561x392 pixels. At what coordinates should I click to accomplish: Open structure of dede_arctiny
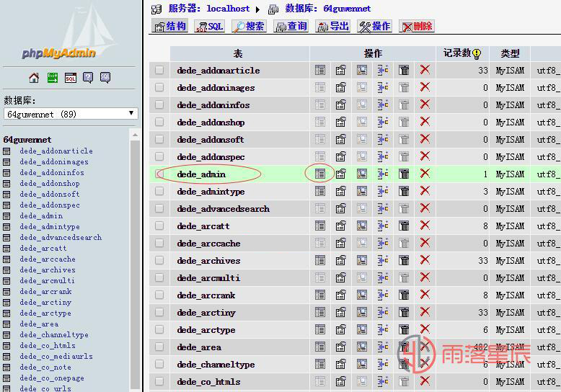coord(340,313)
